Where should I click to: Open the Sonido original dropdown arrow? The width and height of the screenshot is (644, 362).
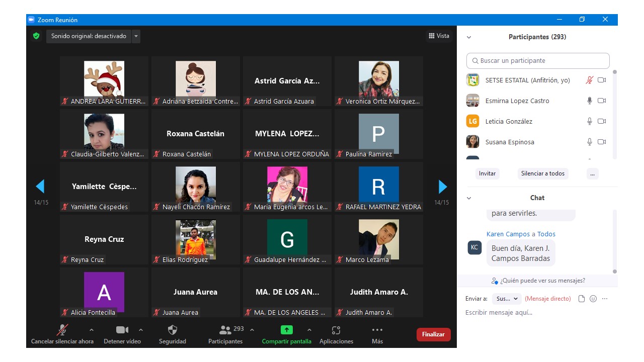pos(136,36)
